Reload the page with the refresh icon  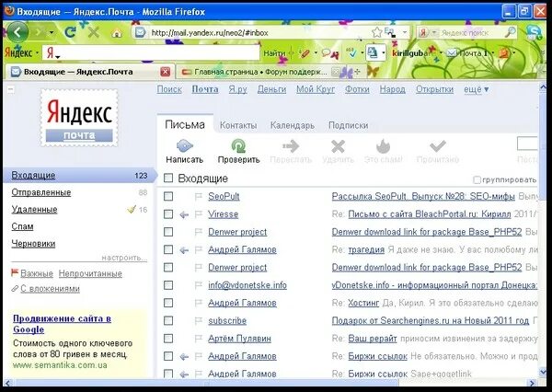71,32
